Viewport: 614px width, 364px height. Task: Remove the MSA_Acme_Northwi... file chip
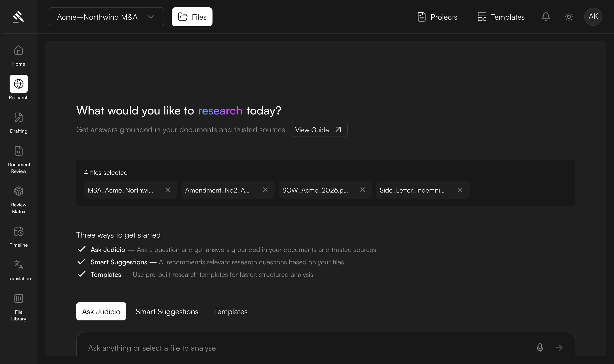click(168, 190)
